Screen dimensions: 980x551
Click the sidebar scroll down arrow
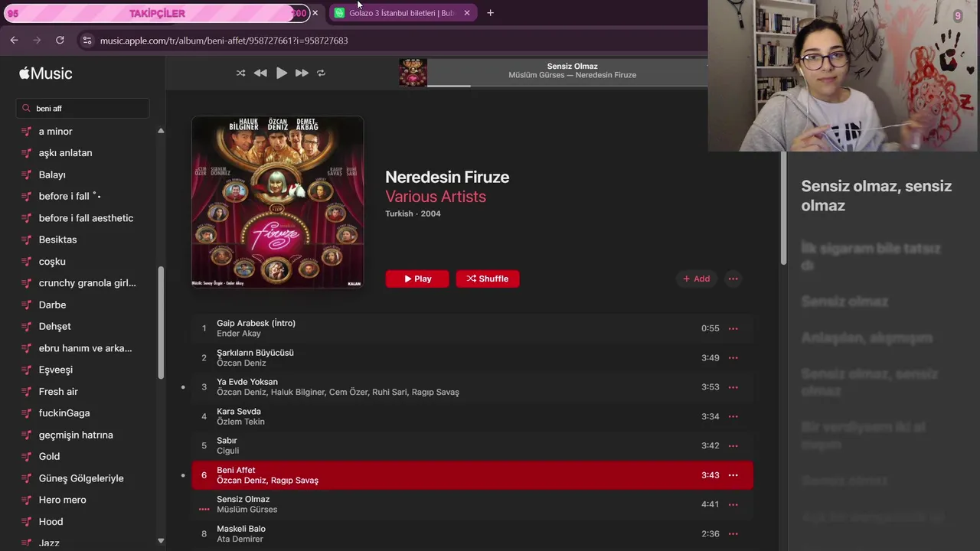(x=161, y=540)
